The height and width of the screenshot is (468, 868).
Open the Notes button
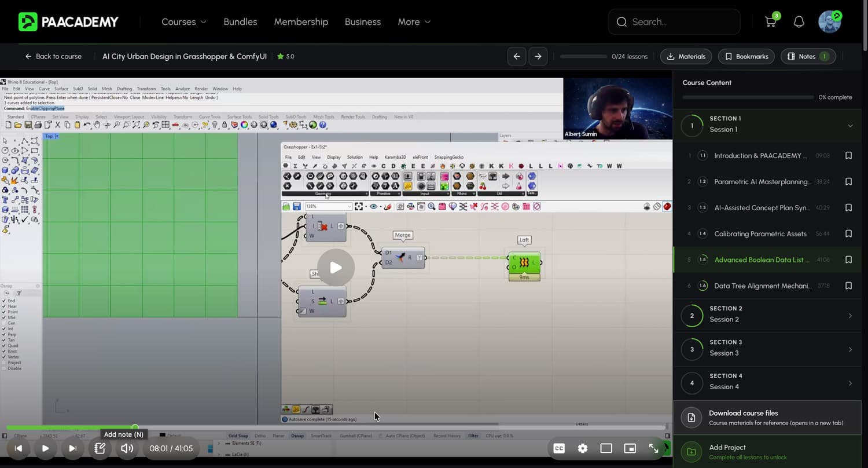[x=808, y=56]
